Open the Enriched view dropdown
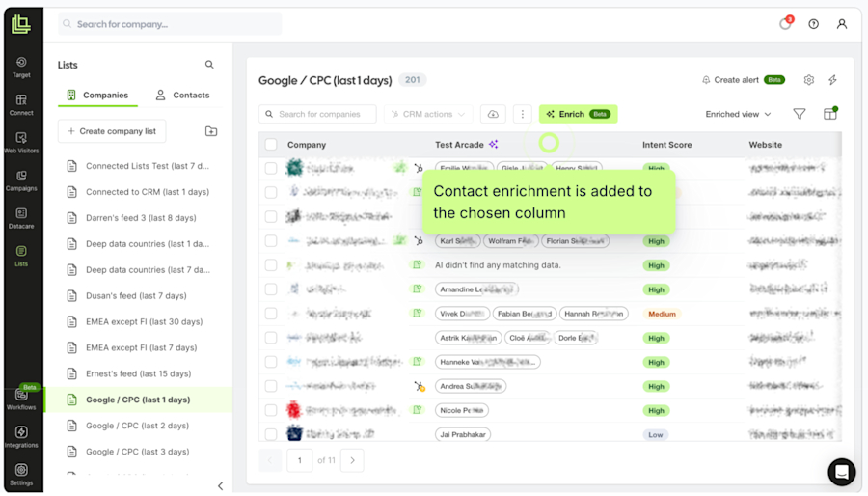Screen dimensions: 868x496 (738, 114)
